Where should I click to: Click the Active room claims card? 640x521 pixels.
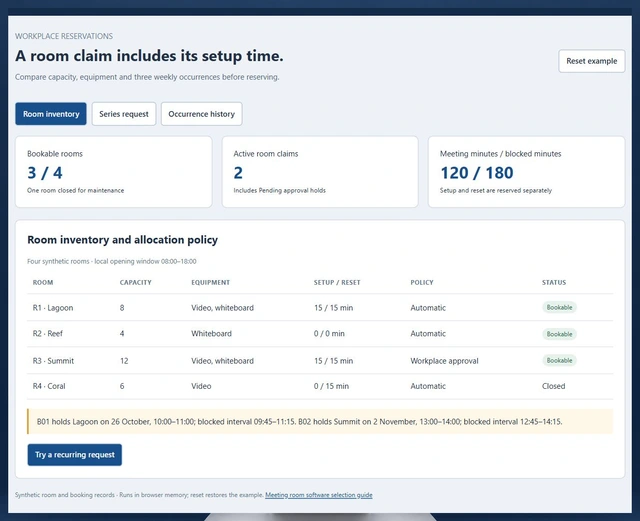[x=320, y=172]
